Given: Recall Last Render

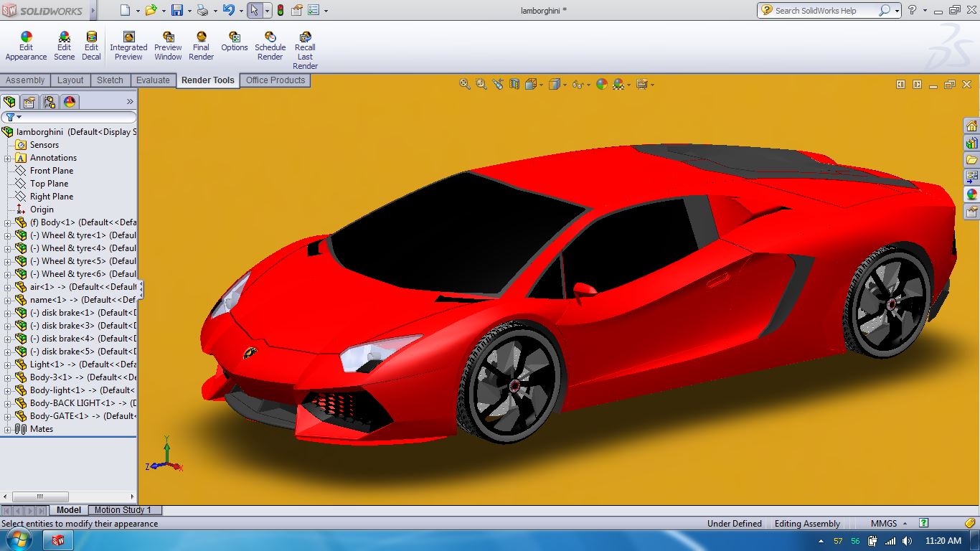Looking at the screenshot, I should click(x=305, y=50).
